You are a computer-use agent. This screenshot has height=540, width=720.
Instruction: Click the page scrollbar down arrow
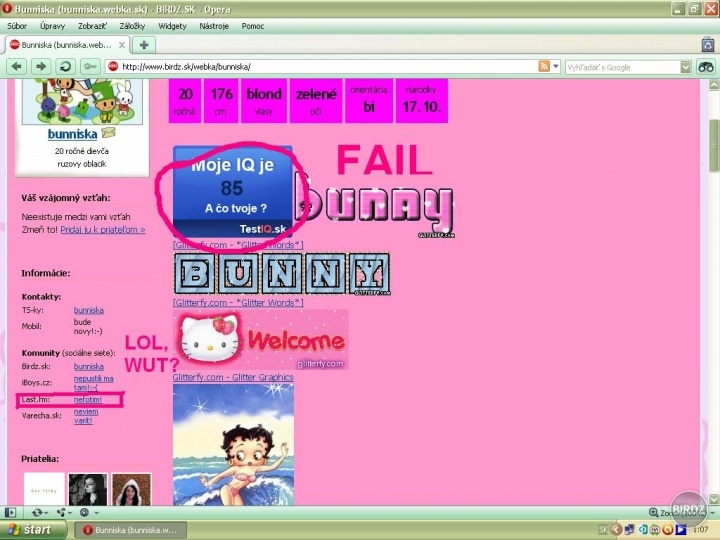[x=714, y=499]
